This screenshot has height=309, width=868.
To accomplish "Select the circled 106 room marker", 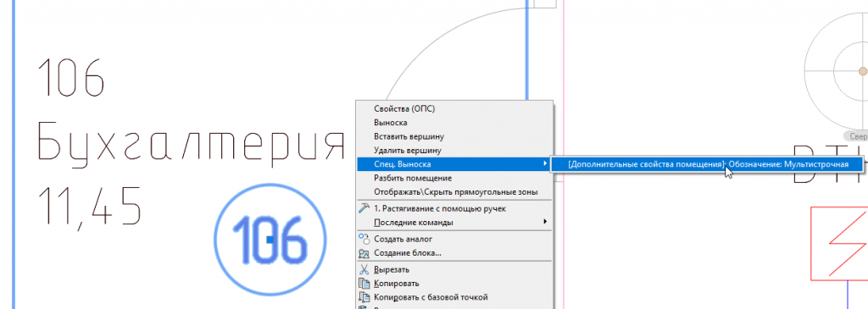I will [270, 240].
